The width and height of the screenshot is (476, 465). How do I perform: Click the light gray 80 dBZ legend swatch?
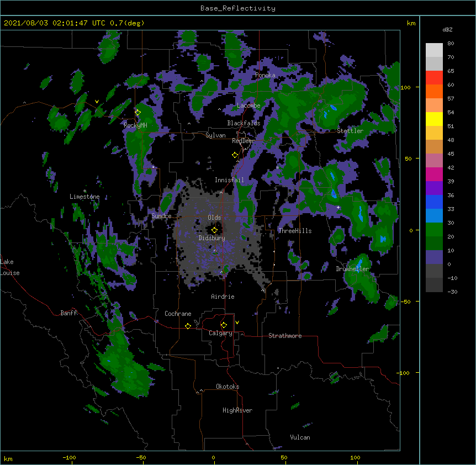(x=434, y=50)
